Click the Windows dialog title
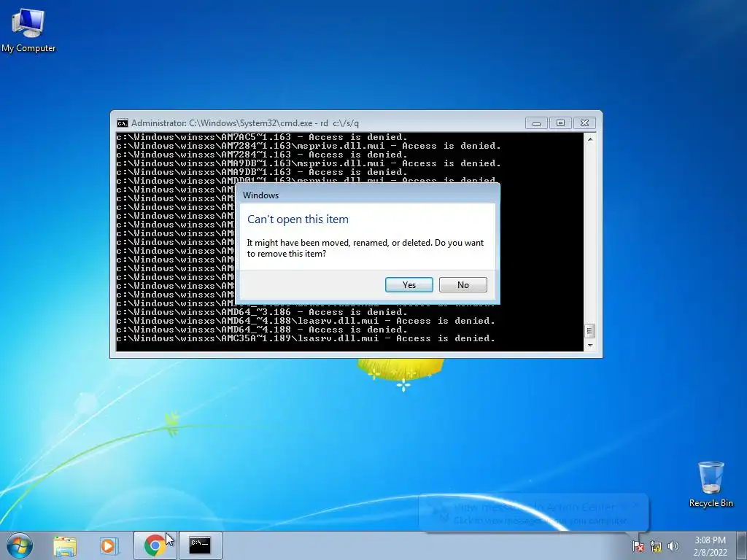The image size is (747, 560). pos(260,195)
